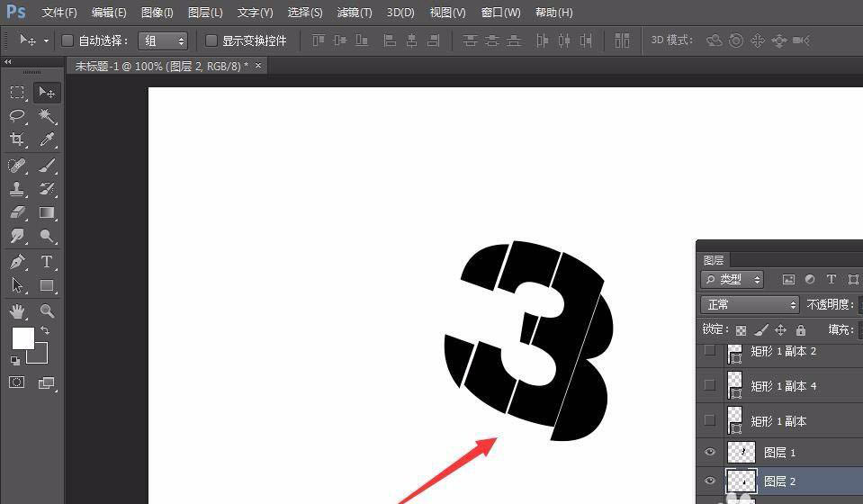Viewport: 863px width, 504px height.
Task: Select the 图层 panel tab
Action: pos(714,260)
